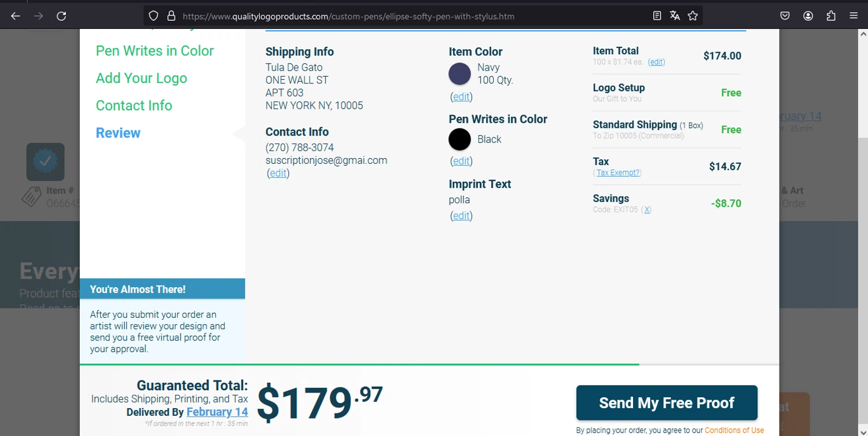Edit the Item Color selection
Image resolution: width=868 pixels, height=436 pixels.
click(x=461, y=97)
